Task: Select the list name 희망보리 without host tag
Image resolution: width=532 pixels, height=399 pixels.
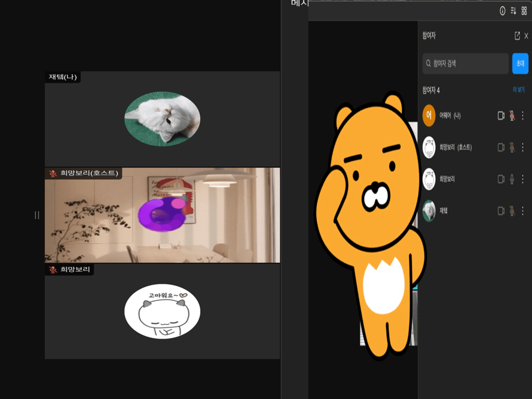Action: pyautogui.click(x=447, y=179)
